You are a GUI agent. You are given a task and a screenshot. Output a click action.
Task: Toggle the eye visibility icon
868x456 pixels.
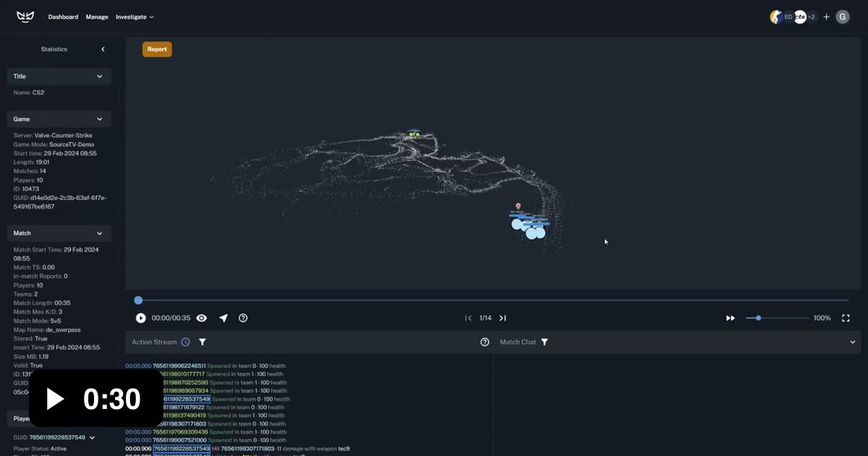tap(202, 318)
